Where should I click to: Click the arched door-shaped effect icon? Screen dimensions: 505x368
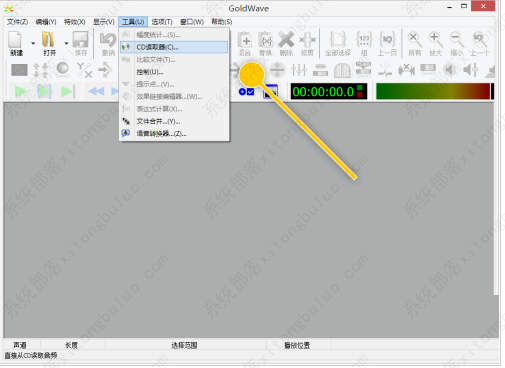pos(342,70)
